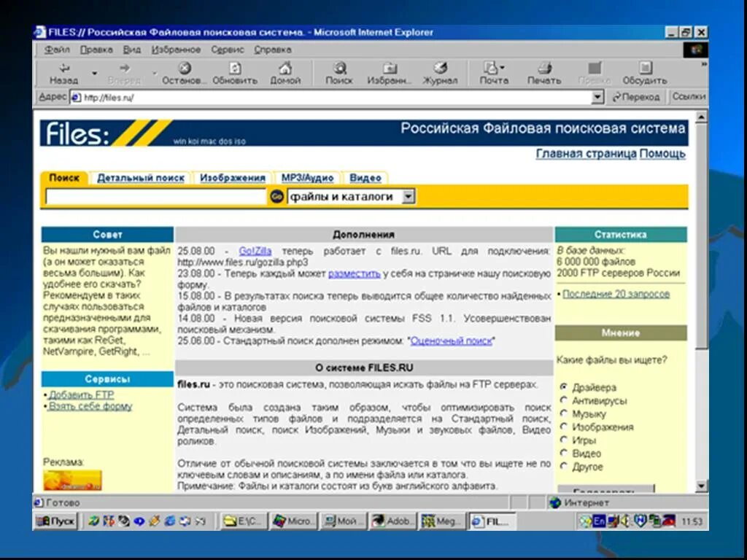Switch to Meg... taskbar button
Image resolution: width=747 pixels, height=560 pixels.
pyautogui.click(x=441, y=521)
